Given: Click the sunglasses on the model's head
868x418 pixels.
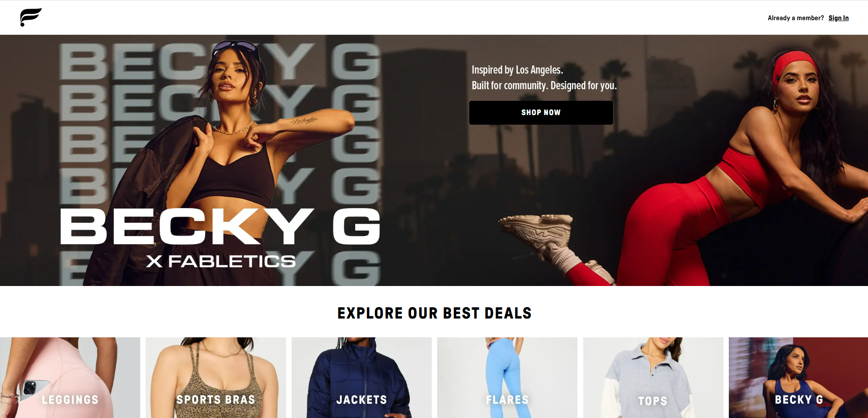Looking at the screenshot, I should [236, 46].
